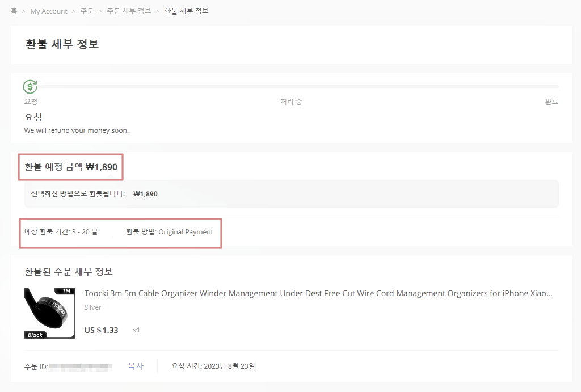Click the 완료 progress stage label

(551, 102)
